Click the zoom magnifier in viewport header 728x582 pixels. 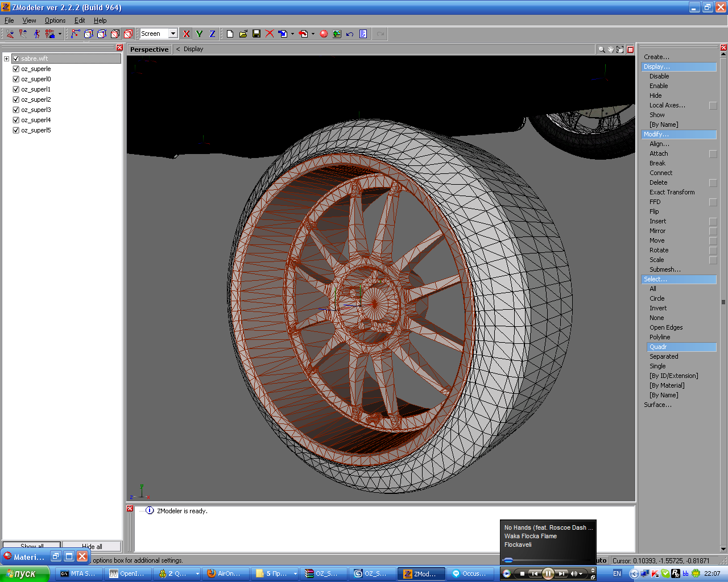601,49
